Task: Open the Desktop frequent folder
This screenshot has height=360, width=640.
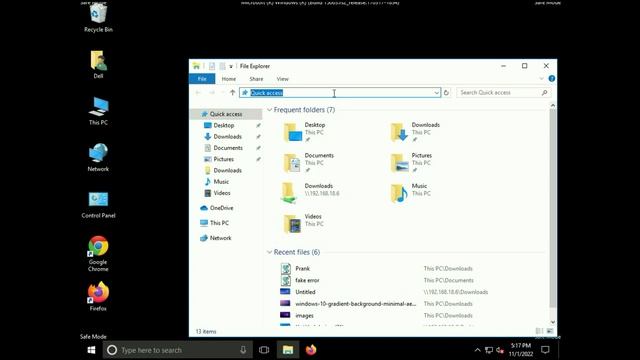Action: (305, 132)
